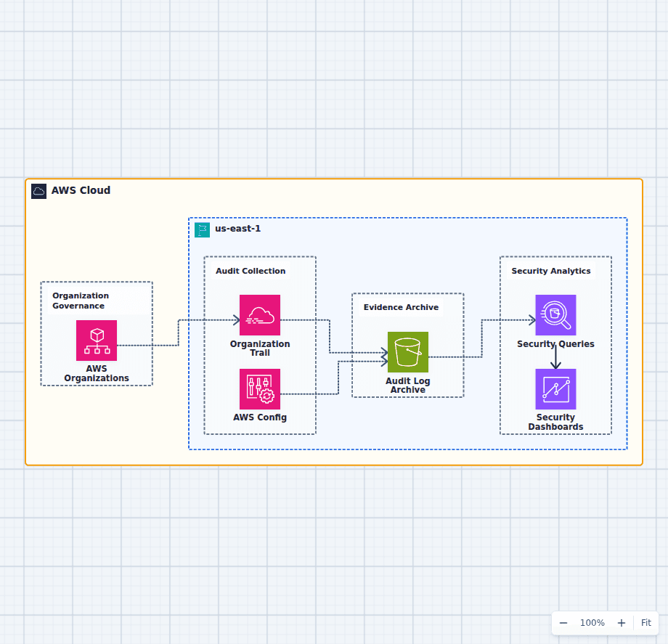
Task: Select the AWS Organizations icon
Action: (x=97, y=341)
